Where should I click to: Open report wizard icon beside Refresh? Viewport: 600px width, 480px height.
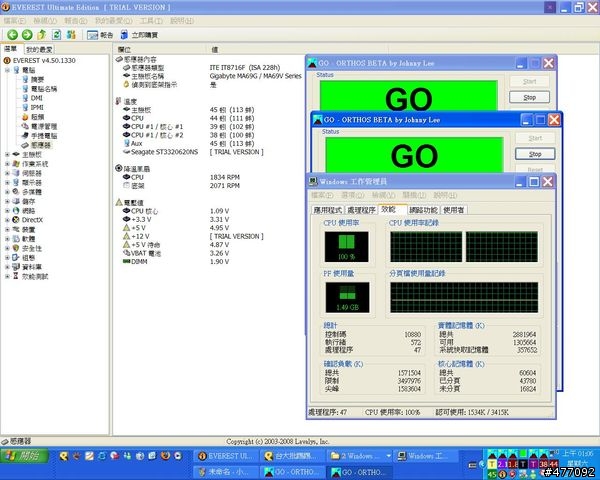[x=71, y=35]
